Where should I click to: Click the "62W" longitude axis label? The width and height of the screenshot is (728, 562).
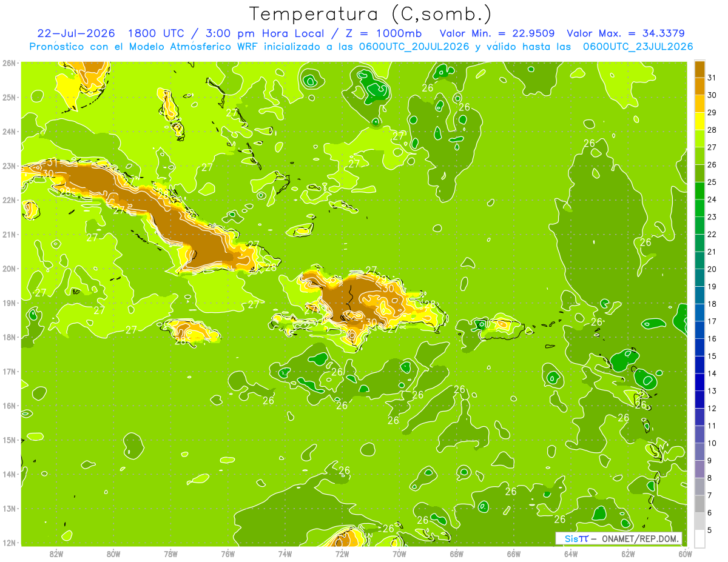628,554
